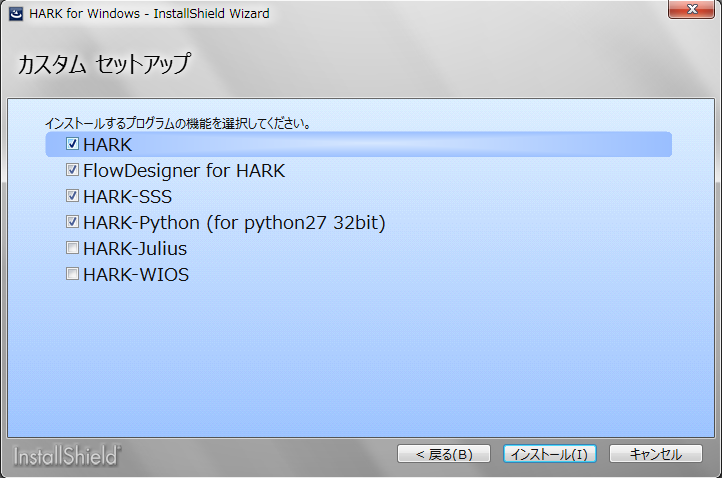Start installation with インストール(I) button
722x478 pixels.
[x=550, y=454]
